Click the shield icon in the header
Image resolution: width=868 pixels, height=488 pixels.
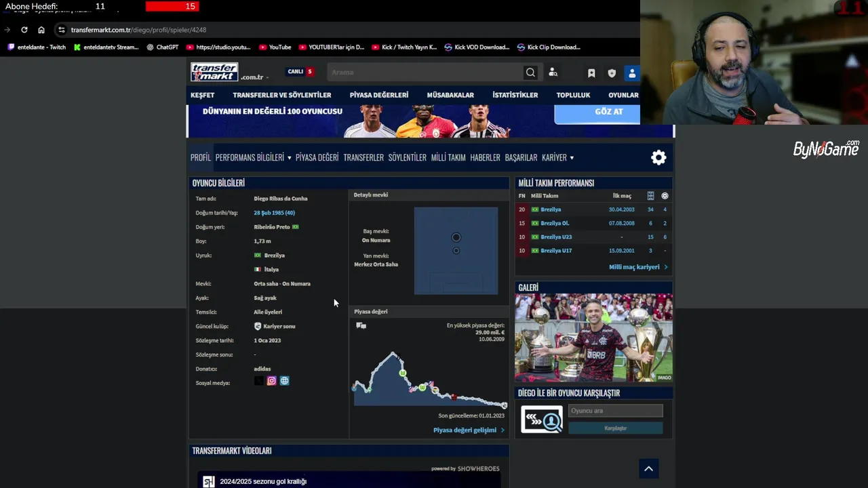pyautogui.click(x=612, y=73)
